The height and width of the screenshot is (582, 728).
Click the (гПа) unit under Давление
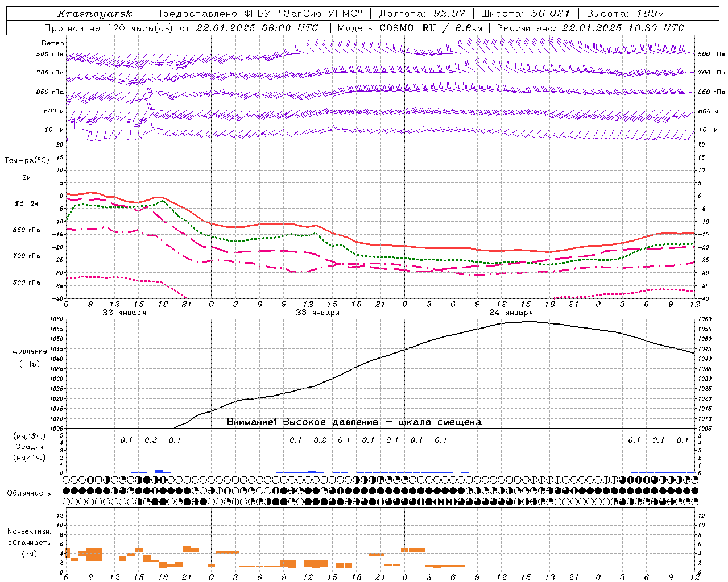click(30, 364)
